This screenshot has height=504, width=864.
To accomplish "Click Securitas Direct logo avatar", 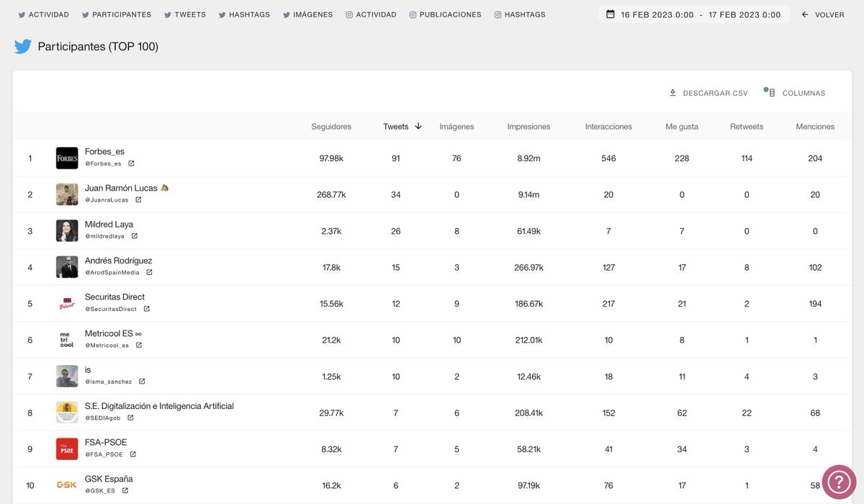I will click(67, 303).
